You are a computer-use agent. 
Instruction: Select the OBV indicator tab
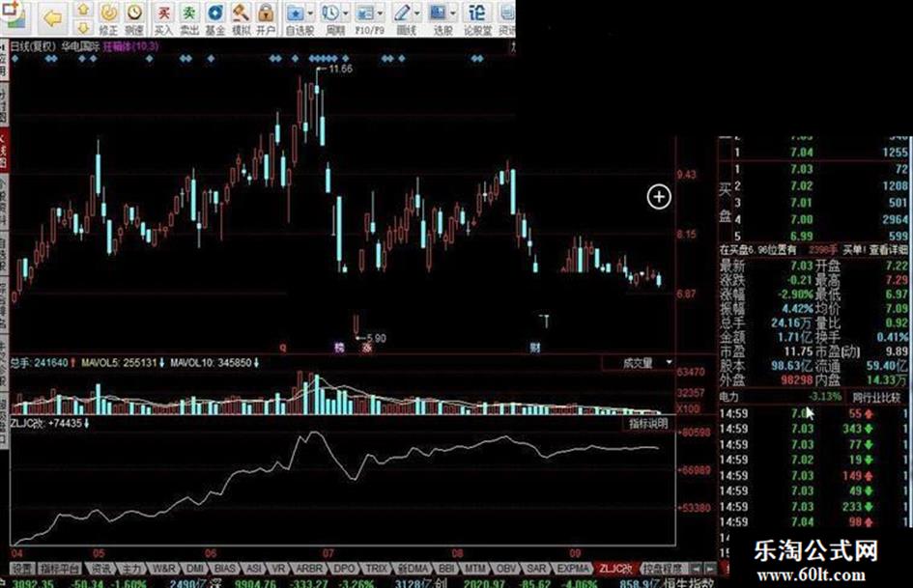pyautogui.click(x=506, y=568)
